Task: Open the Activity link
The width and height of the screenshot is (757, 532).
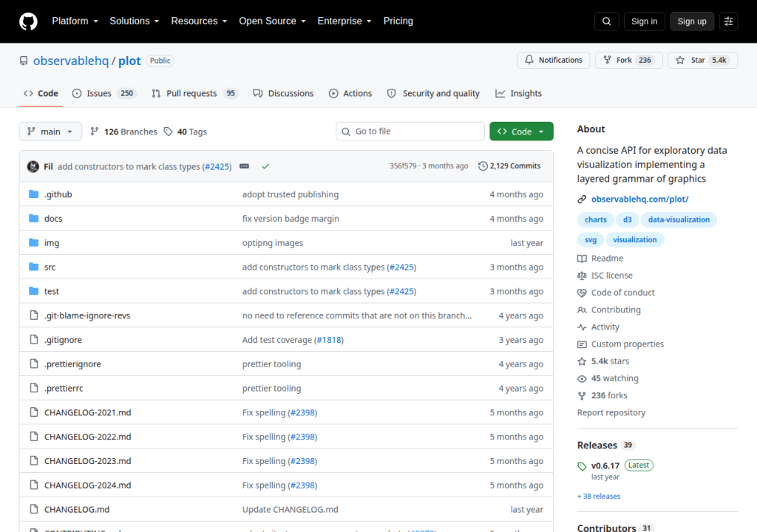Action: (x=598, y=327)
